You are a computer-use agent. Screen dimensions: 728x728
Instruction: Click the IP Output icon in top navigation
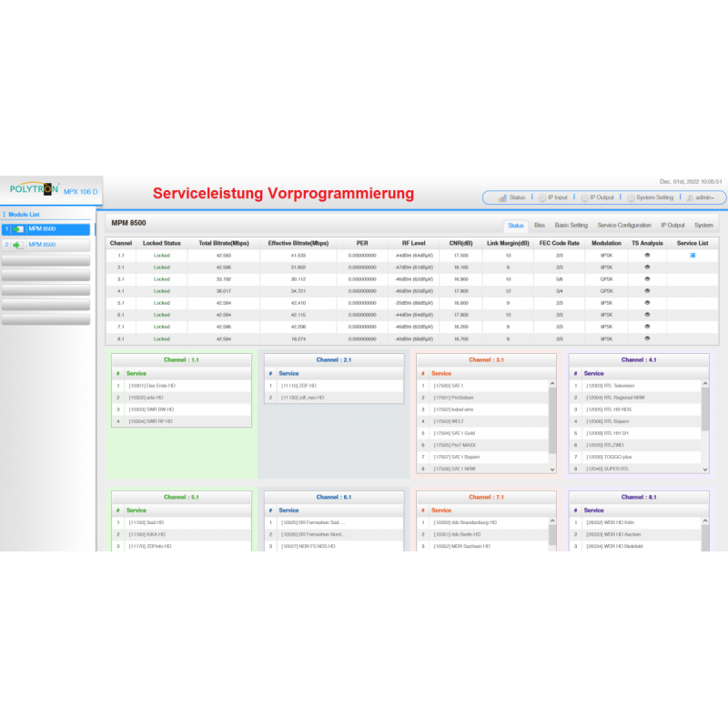(584, 197)
